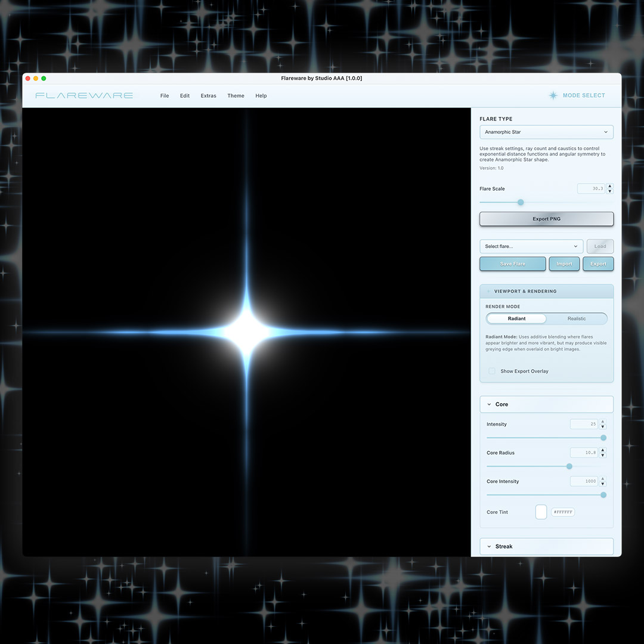Open the Select flare dropdown
Image resolution: width=644 pixels, height=644 pixels.
(531, 246)
